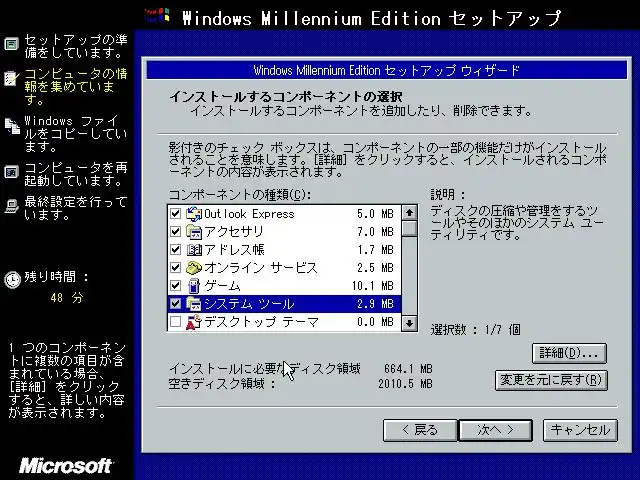The height and width of the screenshot is (480, 640).
Task: Click the キャンセル button
Action: (580, 430)
